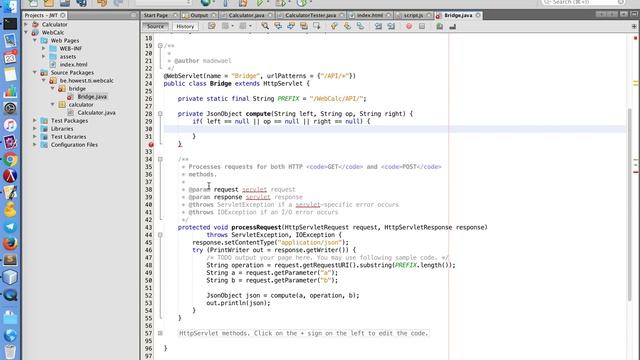The image size is (640, 360).
Task: Switch to the CalculatorTester.java tab
Action: coord(310,15)
